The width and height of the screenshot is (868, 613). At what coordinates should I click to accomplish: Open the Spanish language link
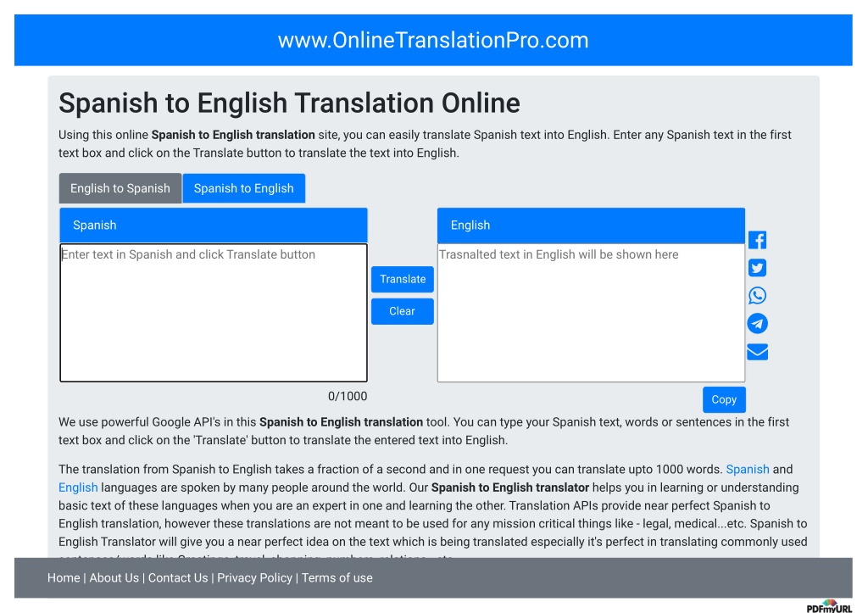748,469
